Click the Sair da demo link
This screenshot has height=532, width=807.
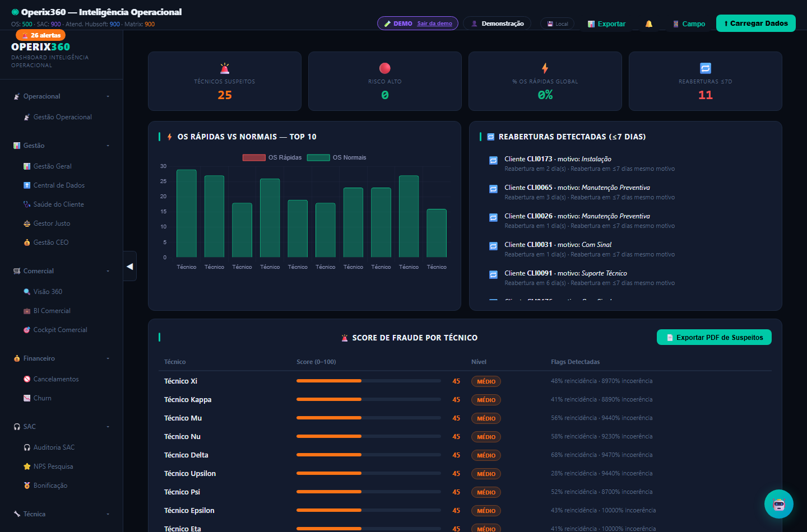434,24
